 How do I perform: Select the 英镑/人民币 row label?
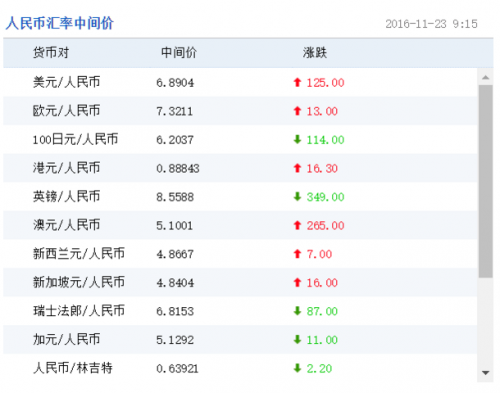pyautogui.click(x=66, y=197)
